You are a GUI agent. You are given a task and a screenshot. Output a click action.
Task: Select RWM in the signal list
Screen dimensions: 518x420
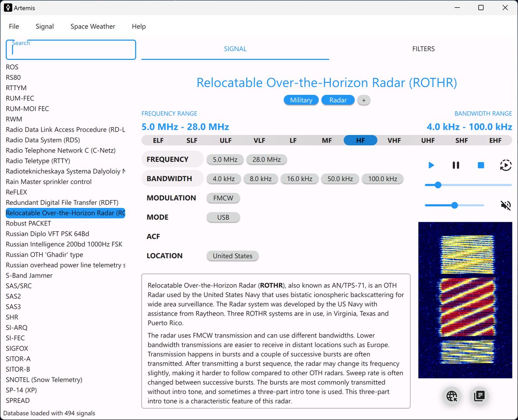[x=66, y=119]
